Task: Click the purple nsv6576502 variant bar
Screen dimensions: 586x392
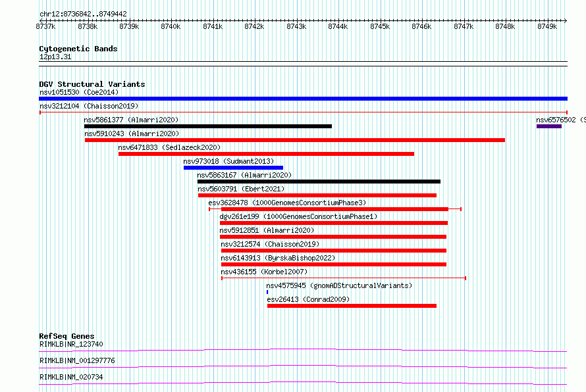Action: tap(549, 126)
